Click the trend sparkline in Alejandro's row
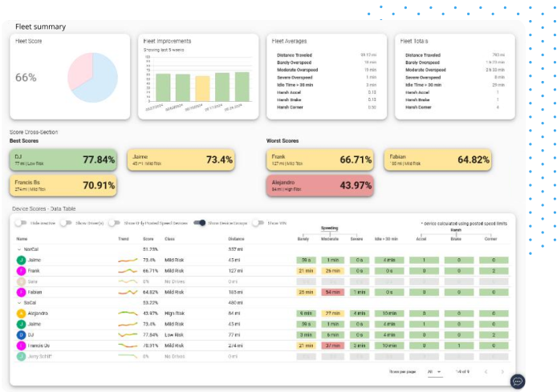This screenshot has width=557, height=392. tap(128, 313)
